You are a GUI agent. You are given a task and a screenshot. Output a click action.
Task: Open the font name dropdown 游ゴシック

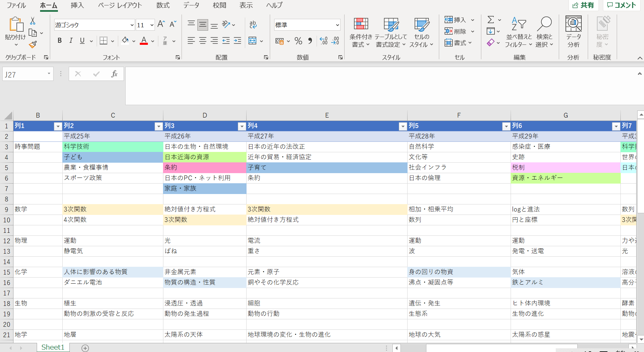(132, 25)
